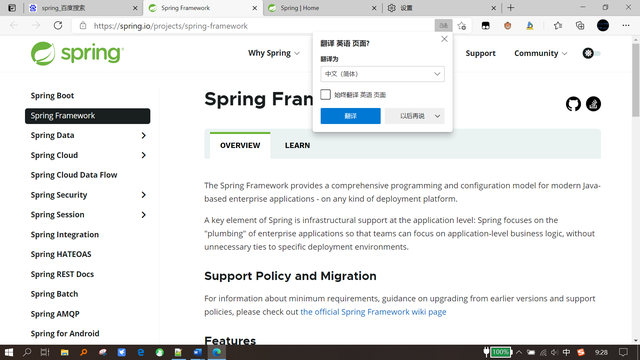The image size is (640, 360).
Task: Open the blue Internet Explorer taskbar icon
Action: pyautogui.click(x=141, y=352)
